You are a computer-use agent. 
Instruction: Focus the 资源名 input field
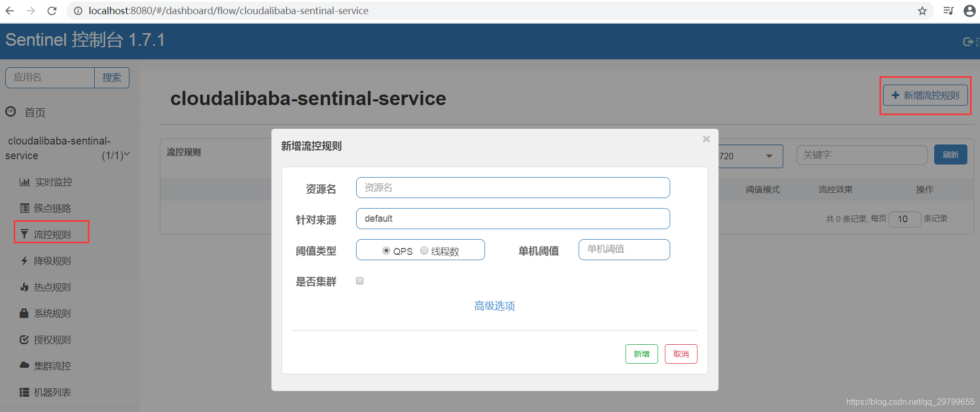tap(513, 188)
